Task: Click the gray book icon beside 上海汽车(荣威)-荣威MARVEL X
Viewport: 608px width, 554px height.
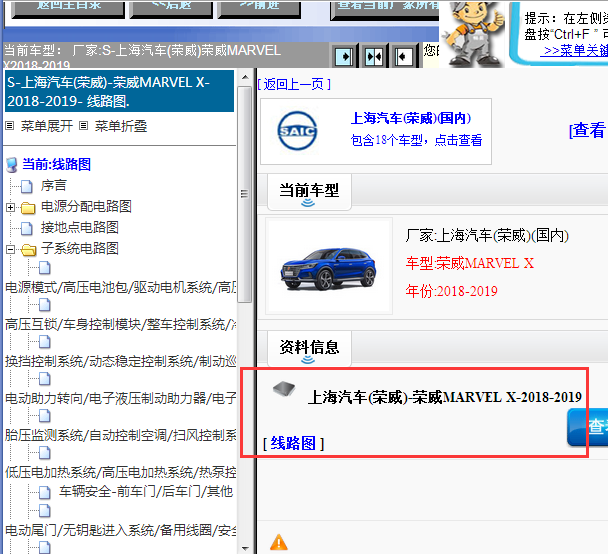Action: [284, 388]
